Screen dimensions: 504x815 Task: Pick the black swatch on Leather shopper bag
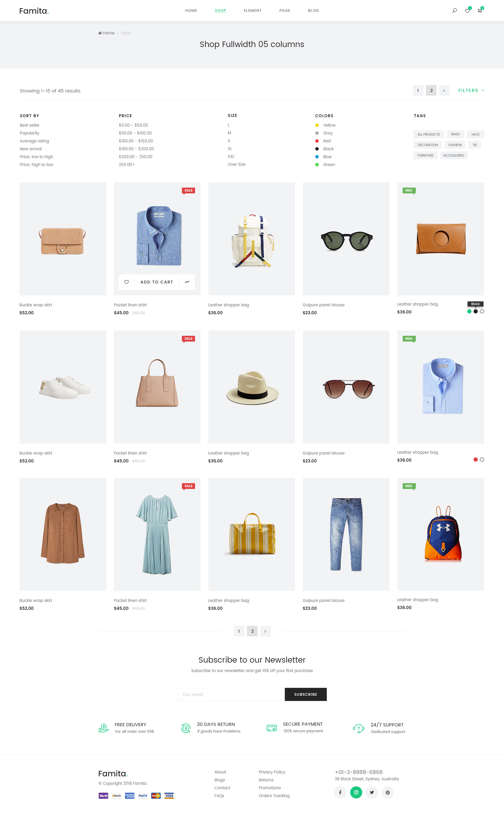[x=476, y=311]
